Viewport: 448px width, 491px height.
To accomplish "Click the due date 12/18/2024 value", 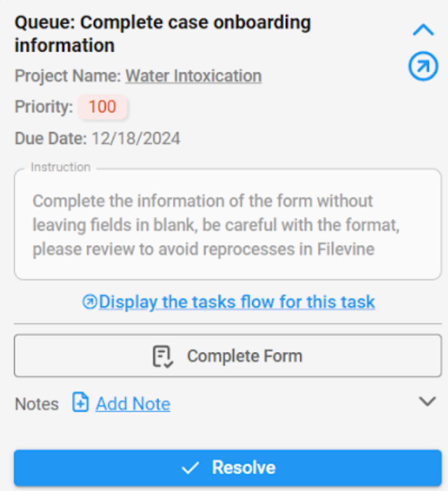I will [x=136, y=138].
